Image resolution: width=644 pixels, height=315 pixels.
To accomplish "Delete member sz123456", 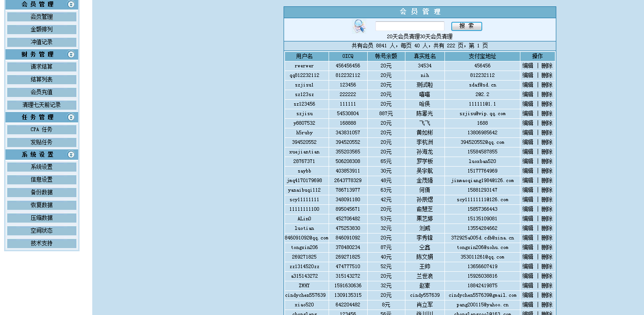I will [x=547, y=104].
